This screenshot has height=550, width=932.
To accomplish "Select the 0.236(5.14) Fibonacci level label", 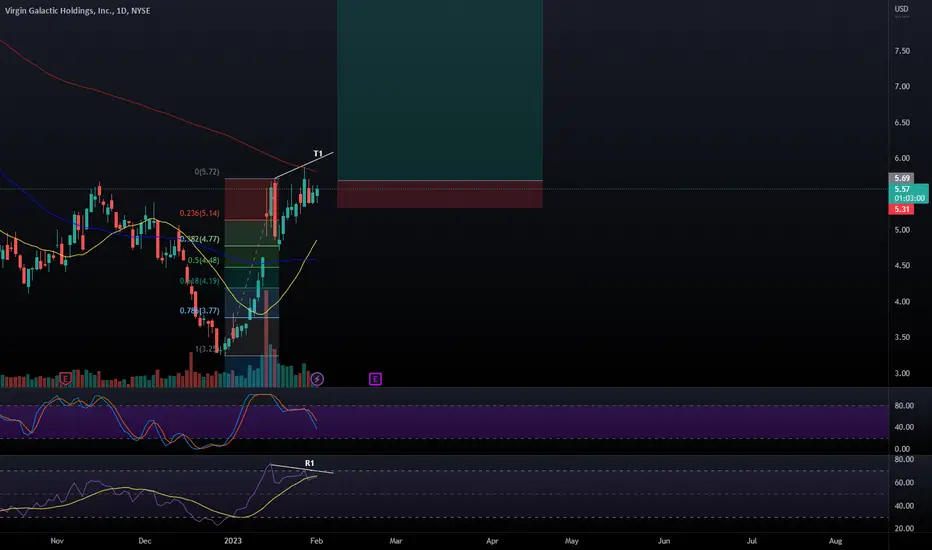I will pyautogui.click(x=199, y=213).
